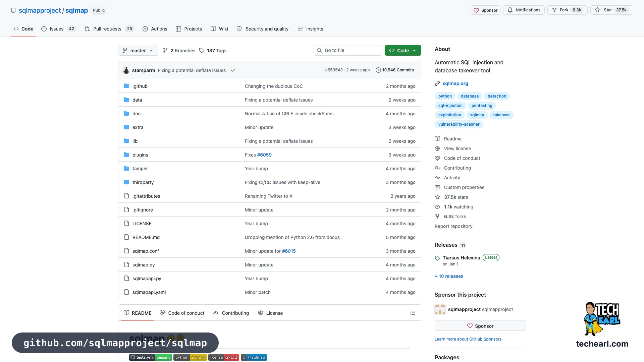Open the sqlmapapi.yaml file

click(x=149, y=292)
